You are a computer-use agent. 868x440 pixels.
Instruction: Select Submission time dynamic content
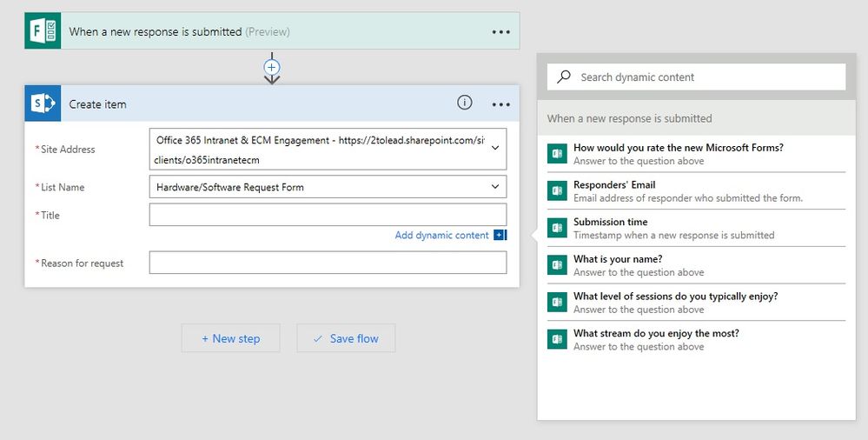coord(696,228)
